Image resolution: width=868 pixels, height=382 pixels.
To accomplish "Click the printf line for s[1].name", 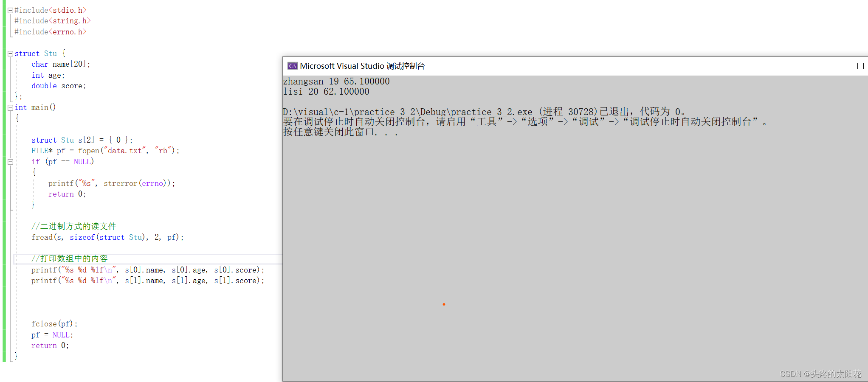I will (148, 281).
